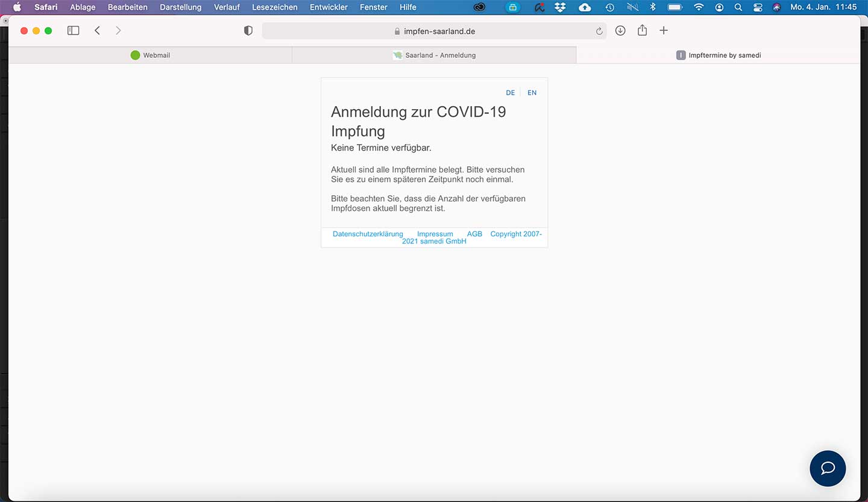Open the Fenster menu
868x502 pixels.
tap(374, 7)
